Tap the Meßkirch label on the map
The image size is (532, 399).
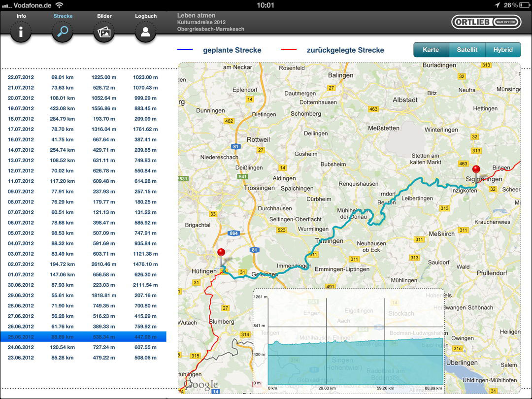pos(442,234)
